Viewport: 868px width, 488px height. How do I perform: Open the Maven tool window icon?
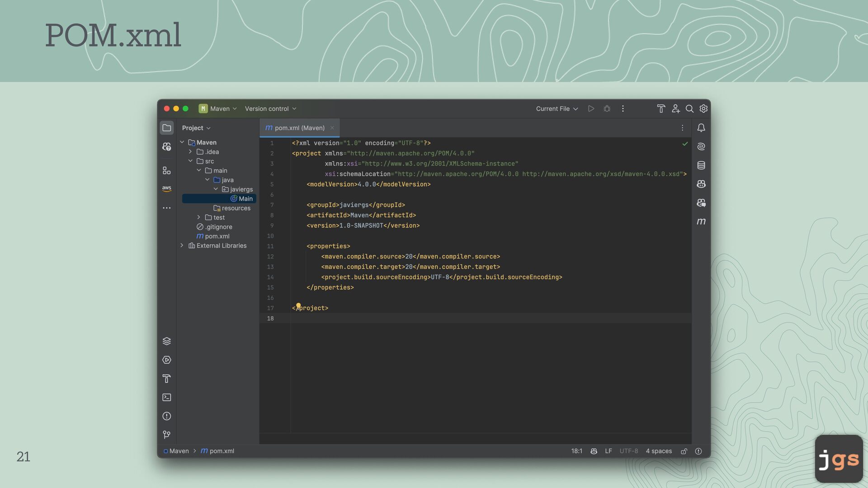(701, 221)
